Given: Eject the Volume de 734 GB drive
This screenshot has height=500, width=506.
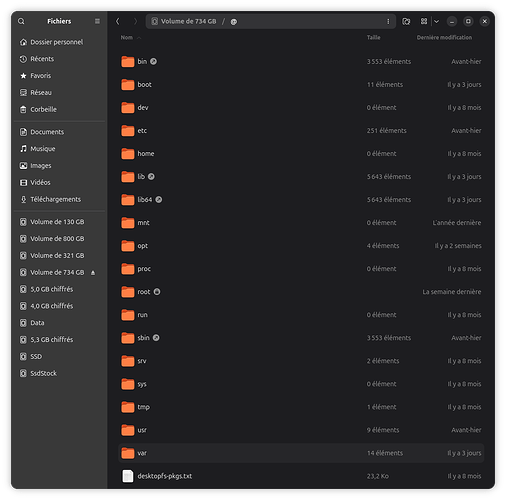Looking at the screenshot, I should point(93,273).
